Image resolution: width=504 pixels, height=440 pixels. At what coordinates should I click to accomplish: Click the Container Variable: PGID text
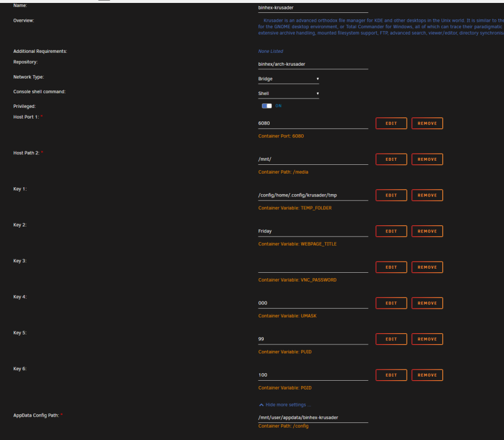point(285,388)
